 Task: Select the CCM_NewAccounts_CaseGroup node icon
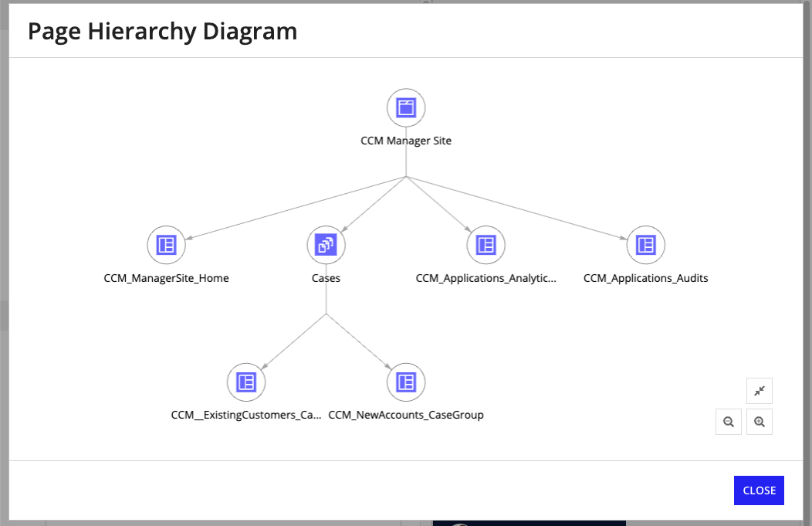coord(406,382)
